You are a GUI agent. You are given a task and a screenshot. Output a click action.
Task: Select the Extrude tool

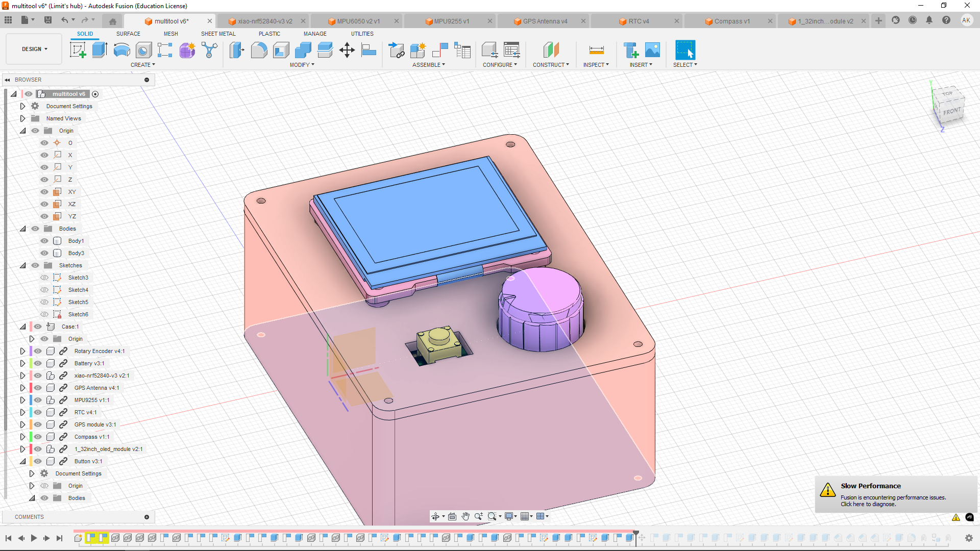[x=100, y=50]
